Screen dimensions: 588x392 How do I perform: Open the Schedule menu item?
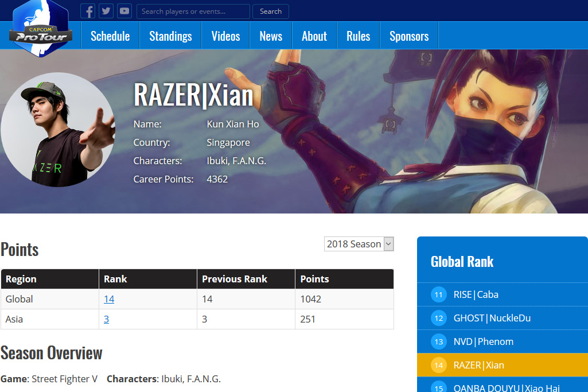[x=110, y=36]
